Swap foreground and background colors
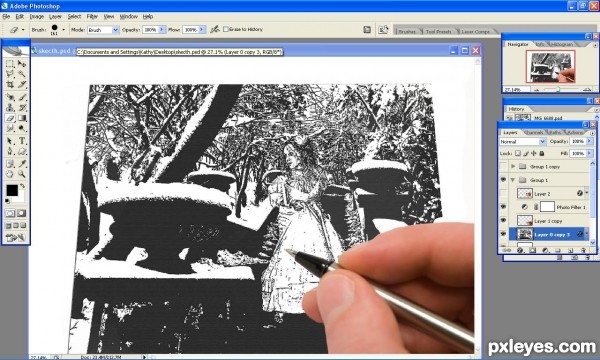600x360 pixels. click(x=23, y=186)
